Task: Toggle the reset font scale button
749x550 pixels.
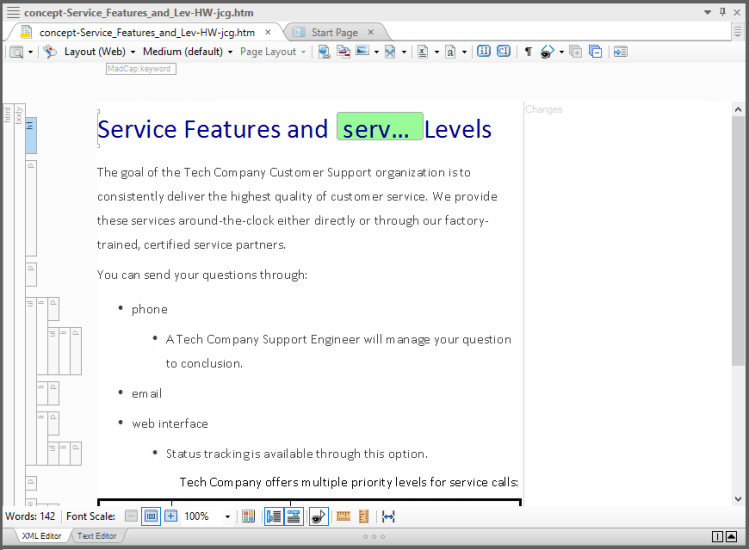Action: [x=151, y=516]
